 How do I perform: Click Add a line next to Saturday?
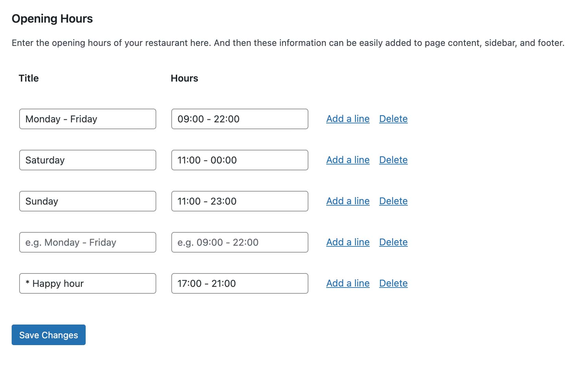pyautogui.click(x=347, y=160)
